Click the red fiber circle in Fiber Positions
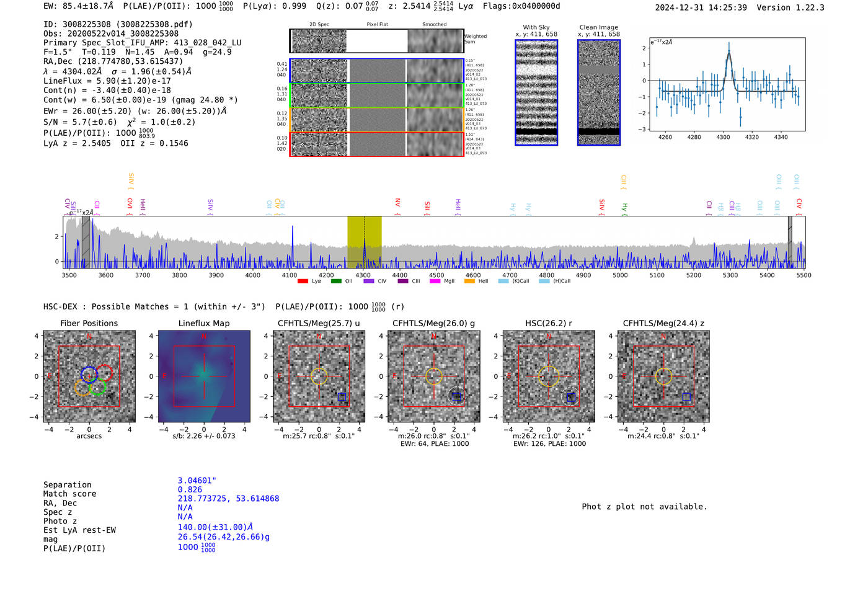This screenshot has width=868, height=591. click(104, 373)
